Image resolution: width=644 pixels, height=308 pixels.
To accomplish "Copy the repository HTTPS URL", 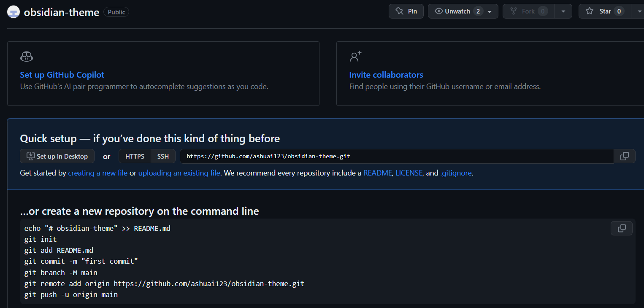I will pyautogui.click(x=624, y=157).
